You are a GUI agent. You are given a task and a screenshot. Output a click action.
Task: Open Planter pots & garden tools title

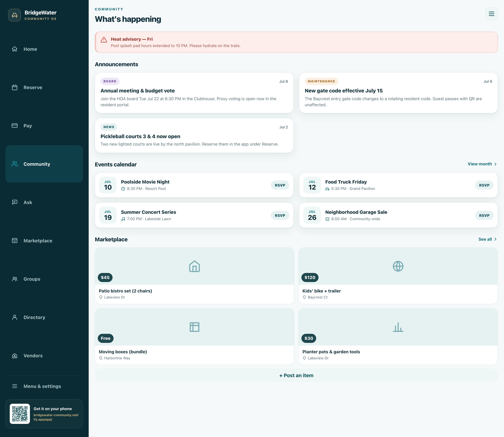pos(331,352)
